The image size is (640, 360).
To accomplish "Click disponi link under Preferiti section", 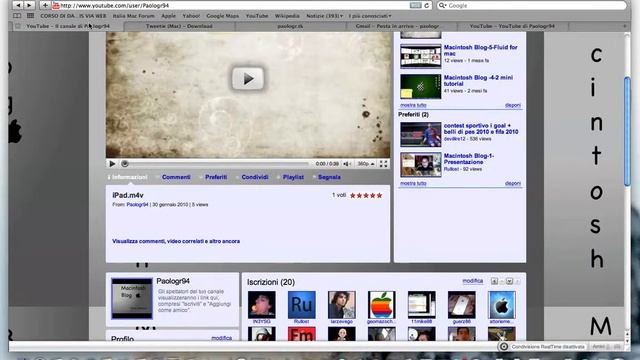I will (513, 183).
